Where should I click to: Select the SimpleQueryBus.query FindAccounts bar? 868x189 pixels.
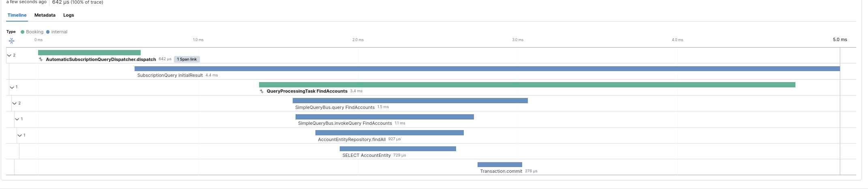pos(410,100)
